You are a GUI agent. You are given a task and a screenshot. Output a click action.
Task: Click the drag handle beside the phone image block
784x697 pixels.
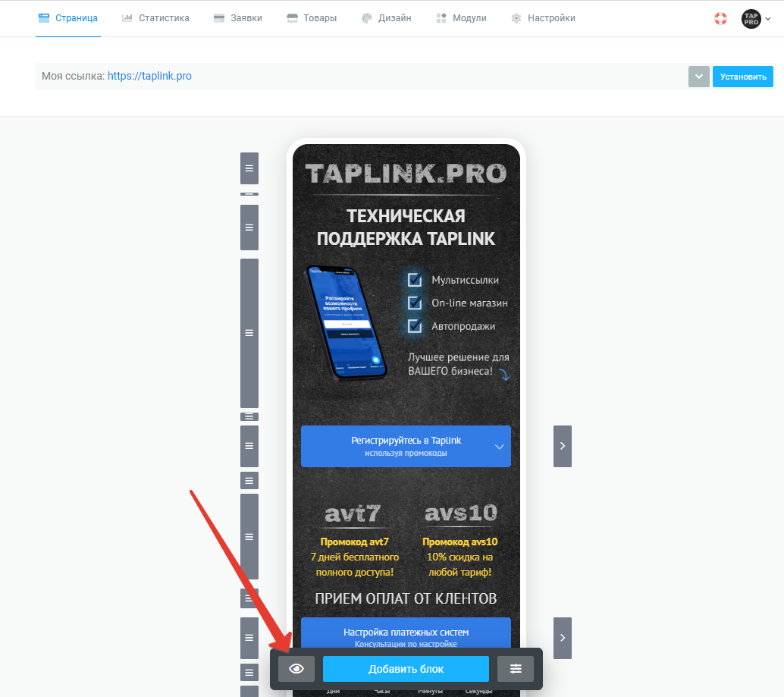tap(249, 333)
